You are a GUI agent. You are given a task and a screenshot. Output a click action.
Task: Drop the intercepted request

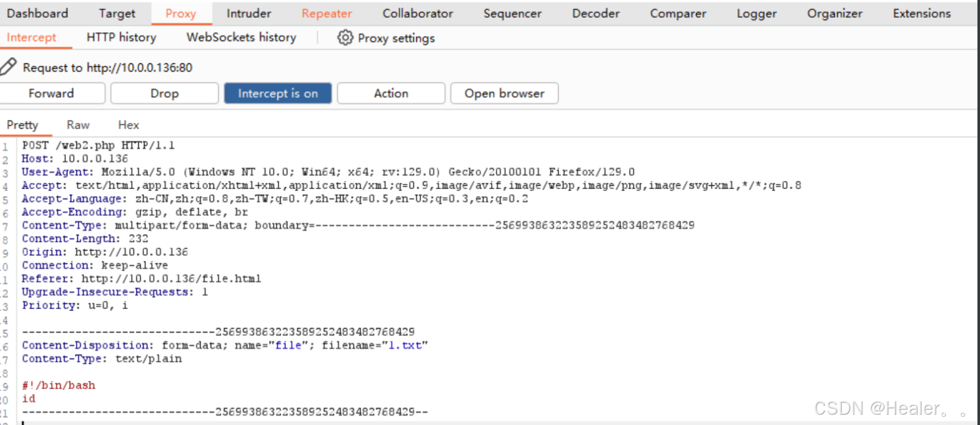point(165,93)
